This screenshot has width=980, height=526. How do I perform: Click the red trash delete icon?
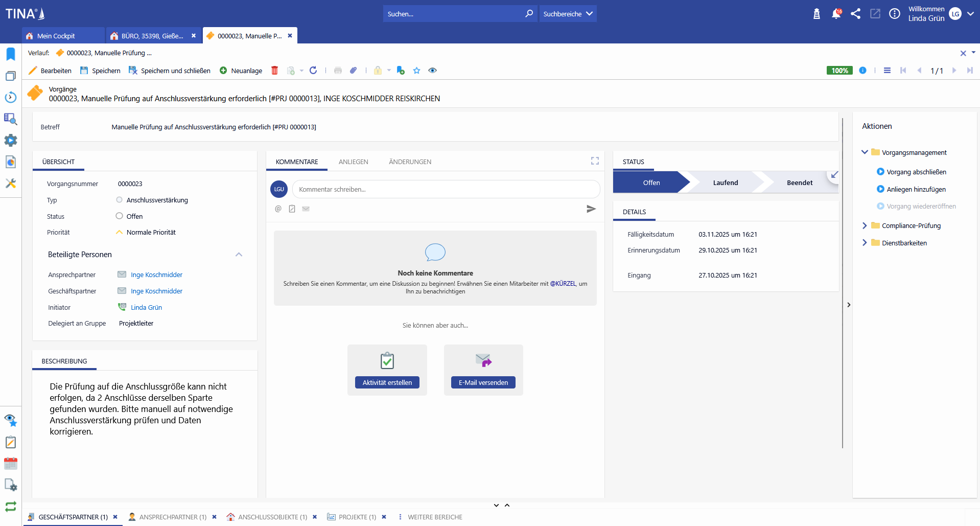point(274,71)
